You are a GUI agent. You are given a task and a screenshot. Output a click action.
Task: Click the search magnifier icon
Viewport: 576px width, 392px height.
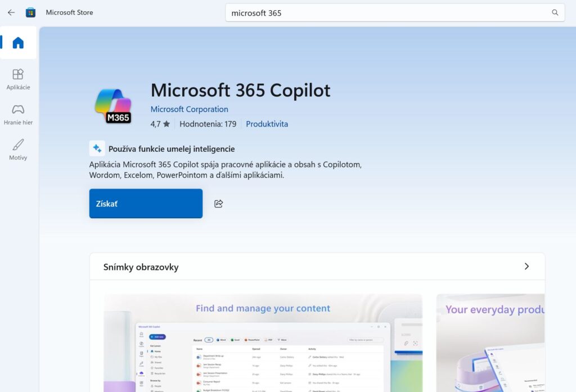[x=555, y=12]
